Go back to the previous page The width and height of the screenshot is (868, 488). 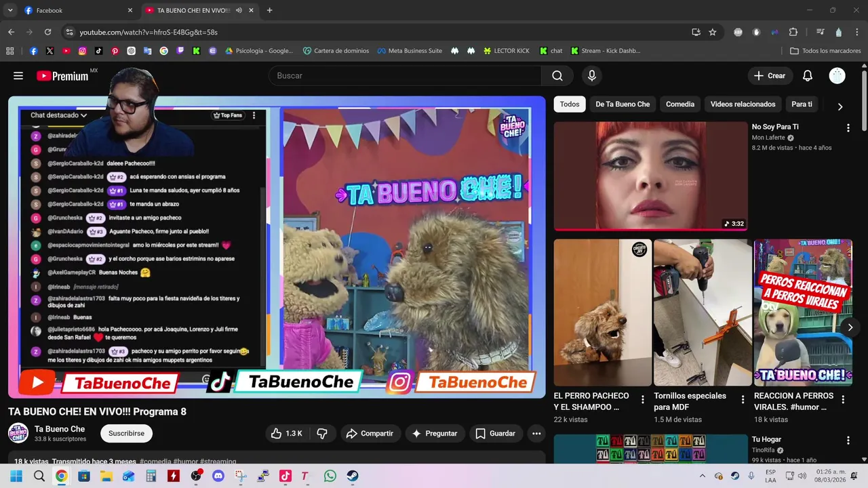11,32
